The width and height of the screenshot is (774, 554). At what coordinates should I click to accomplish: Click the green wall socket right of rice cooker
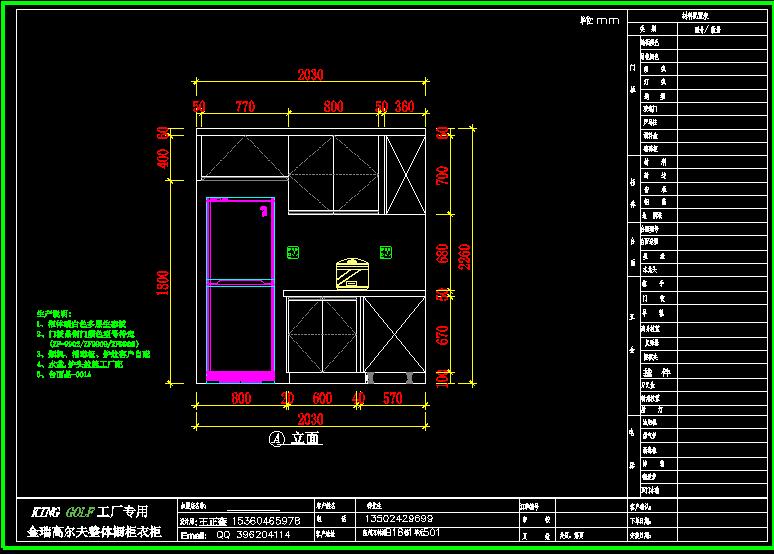[x=386, y=253]
